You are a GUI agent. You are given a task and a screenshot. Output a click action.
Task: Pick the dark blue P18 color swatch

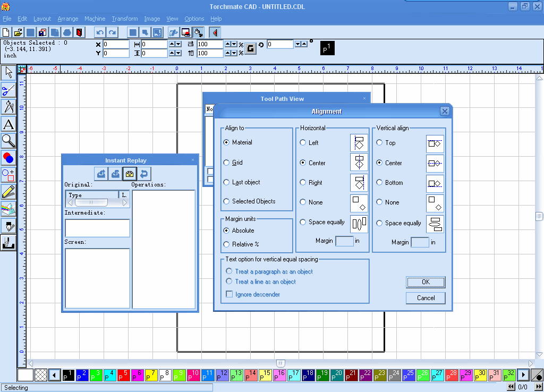coord(309,375)
